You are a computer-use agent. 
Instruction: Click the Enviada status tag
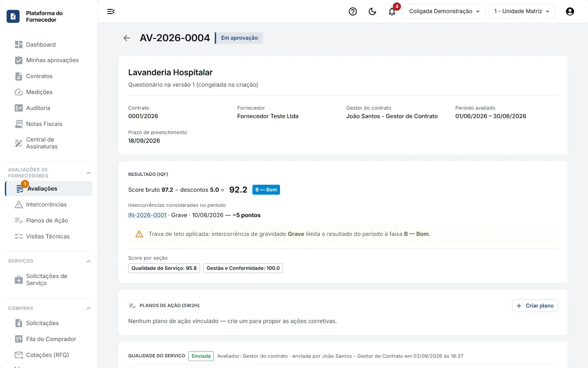coord(201,356)
